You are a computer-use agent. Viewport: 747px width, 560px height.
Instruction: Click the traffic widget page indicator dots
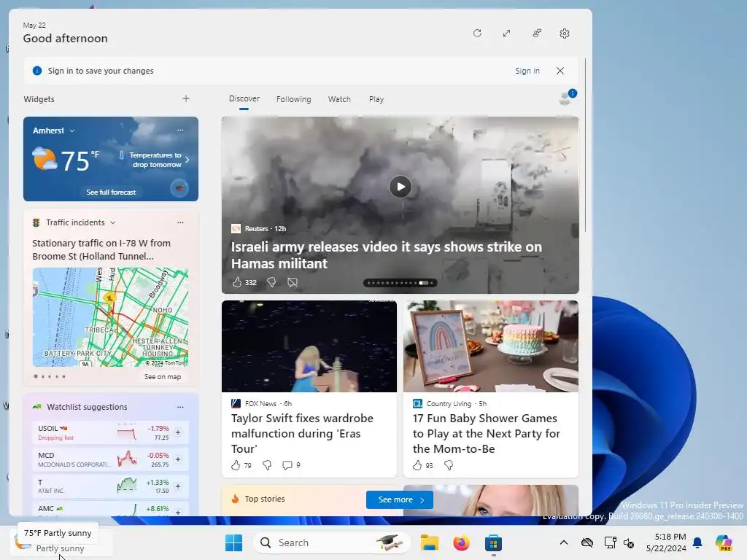50,377
